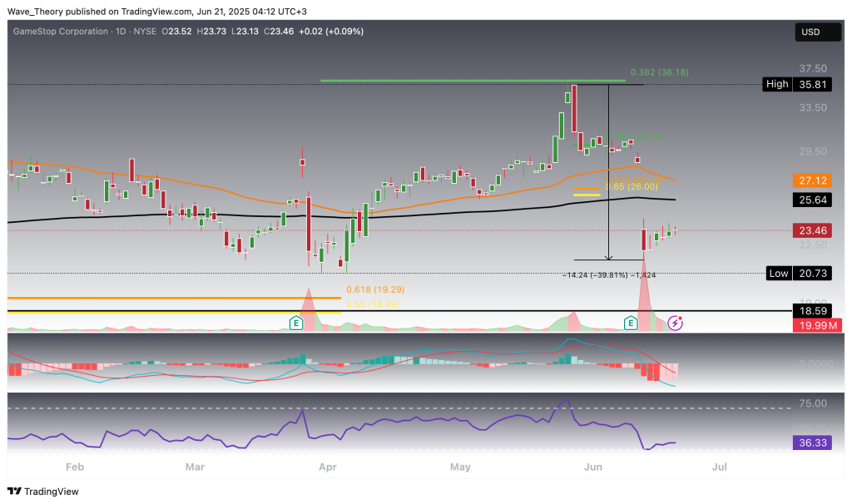Click the Jun label on time axis

coord(592,467)
